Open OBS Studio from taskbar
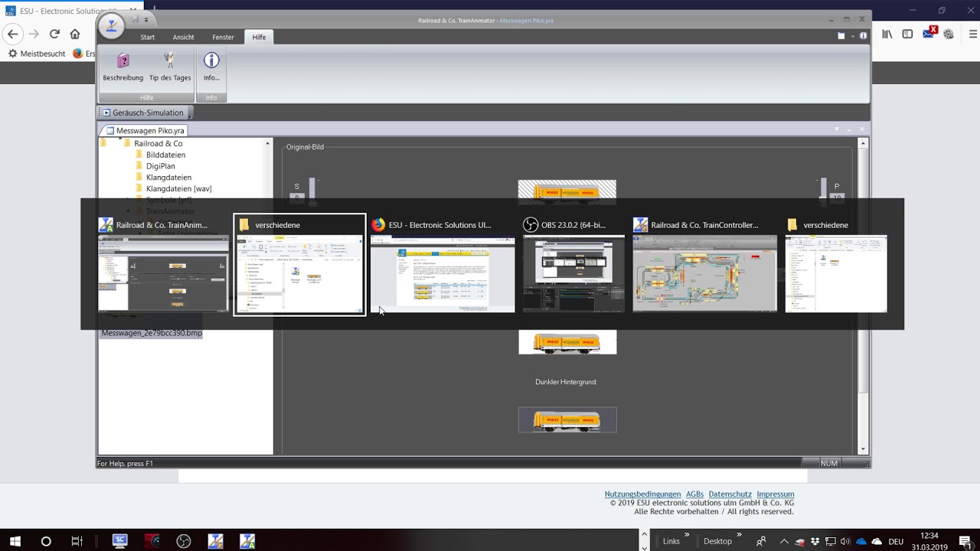 tap(183, 541)
